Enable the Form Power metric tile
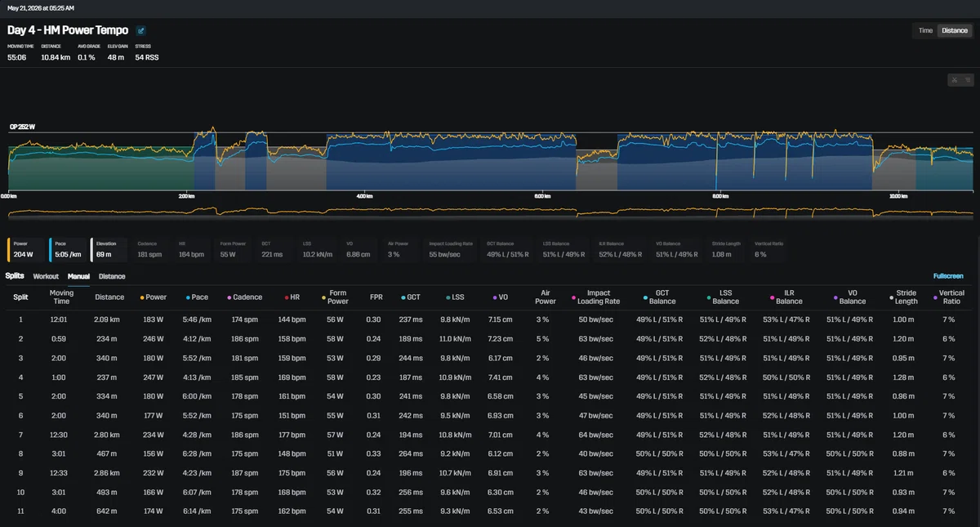The image size is (980, 527). click(x=234, y=249)
